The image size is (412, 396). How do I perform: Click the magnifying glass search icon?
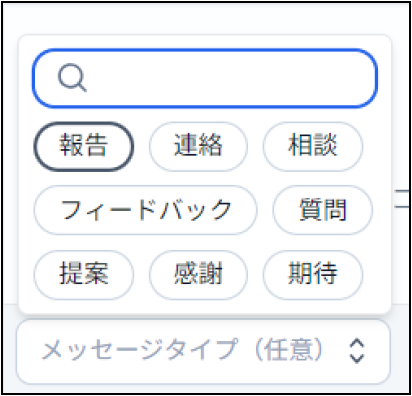pyautogui.click(x=72, y=78)
